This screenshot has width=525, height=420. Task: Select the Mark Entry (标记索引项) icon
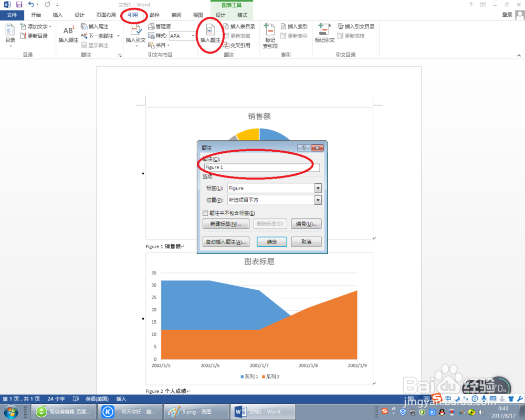(269, 31)
